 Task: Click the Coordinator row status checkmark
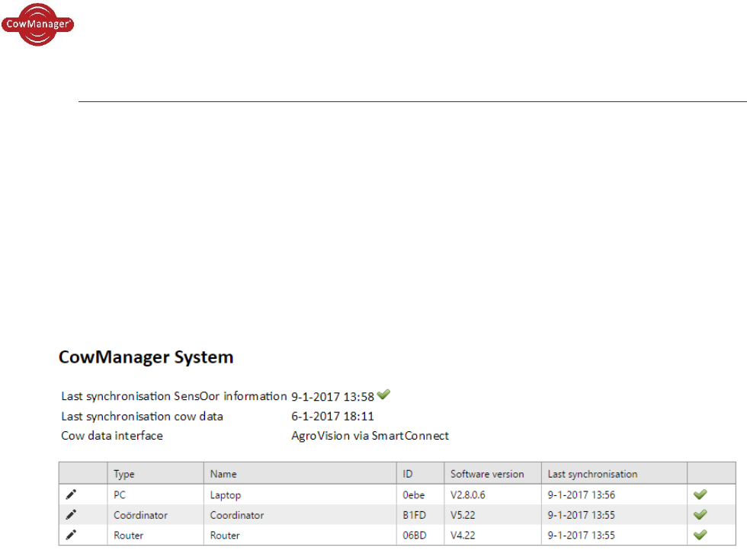700,514
